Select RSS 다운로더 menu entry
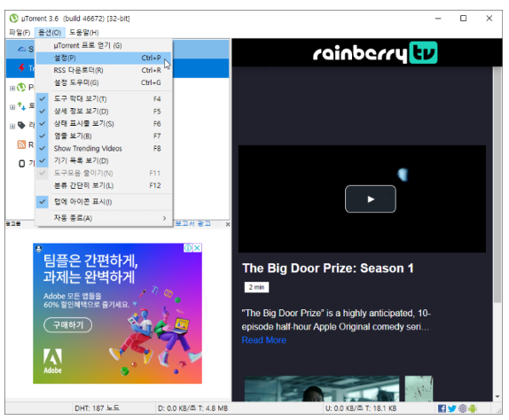The height and width of the screenshot is (420, 509). (x=103, y=70)
